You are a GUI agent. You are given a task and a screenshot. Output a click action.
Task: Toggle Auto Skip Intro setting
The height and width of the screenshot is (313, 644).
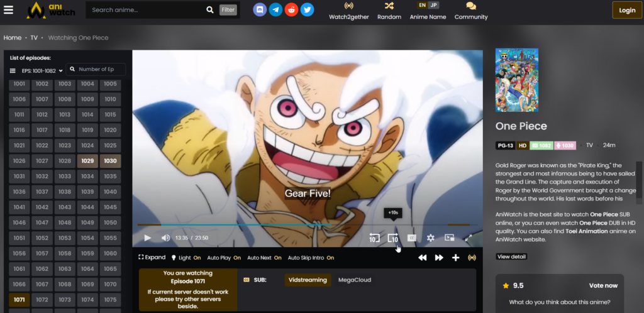click(x=311, y=258)
